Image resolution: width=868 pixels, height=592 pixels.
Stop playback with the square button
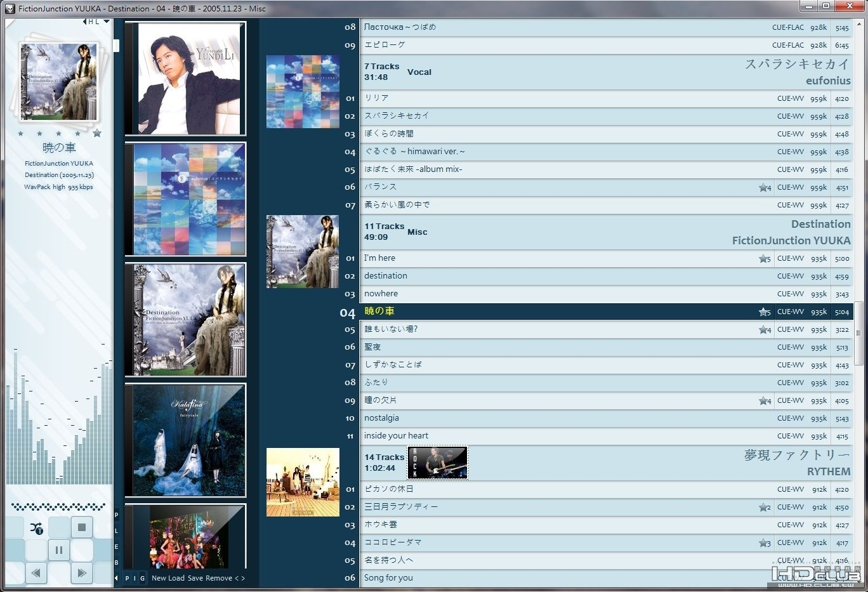point(82,527)
